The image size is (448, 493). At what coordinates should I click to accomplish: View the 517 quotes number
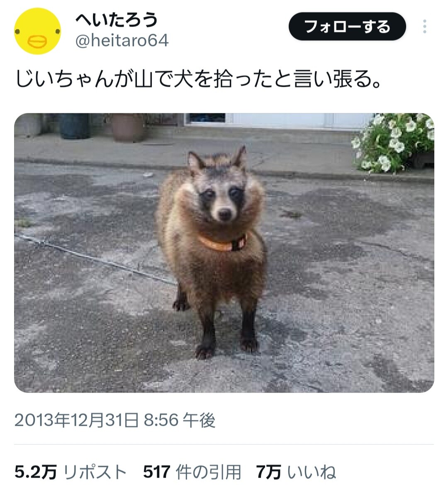pos(156,472)
